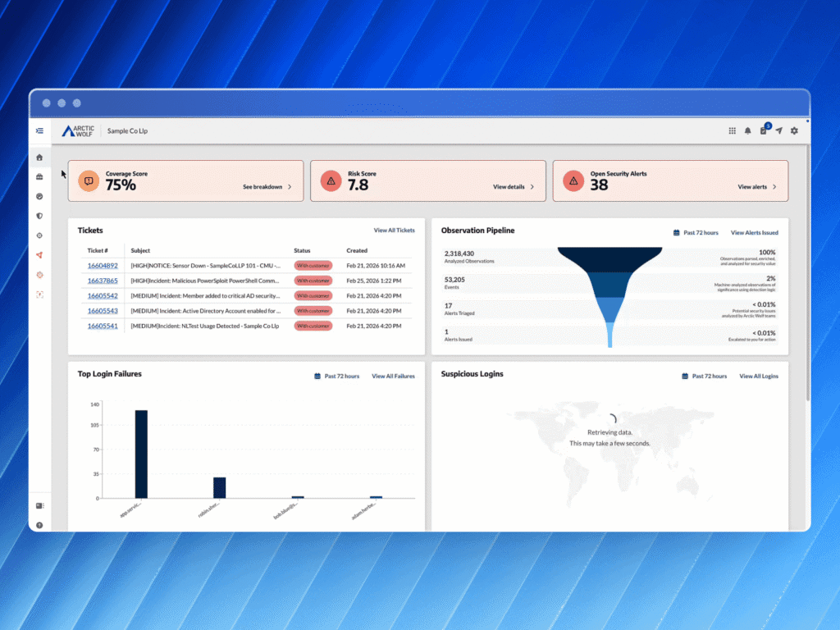The width and height of the screenshot is (840, 630).
Task: Open the View All Tickets link
Action: [x=395, y=231]
